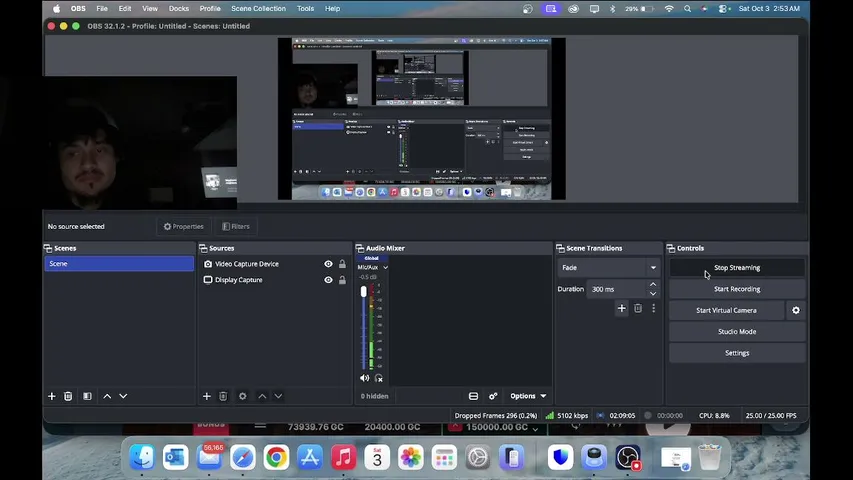Screen dimensions: 853x480
Task: Open the Edit menu
Action: 125,9
